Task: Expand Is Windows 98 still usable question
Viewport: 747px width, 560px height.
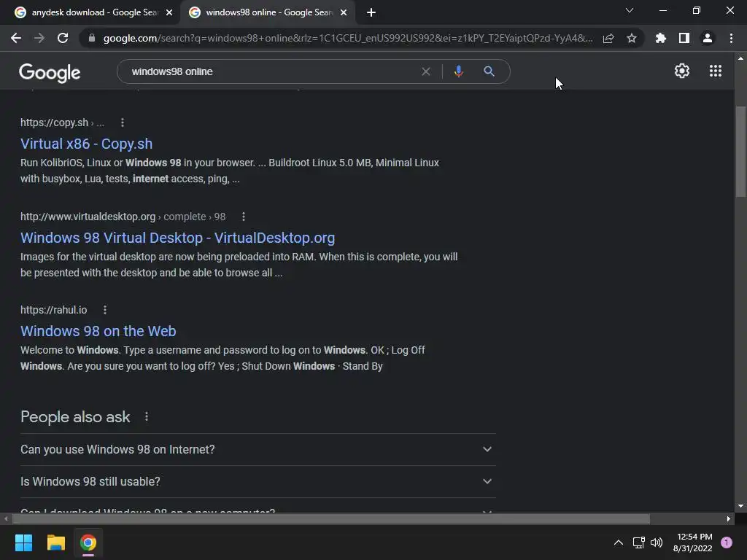Action: 258,481
